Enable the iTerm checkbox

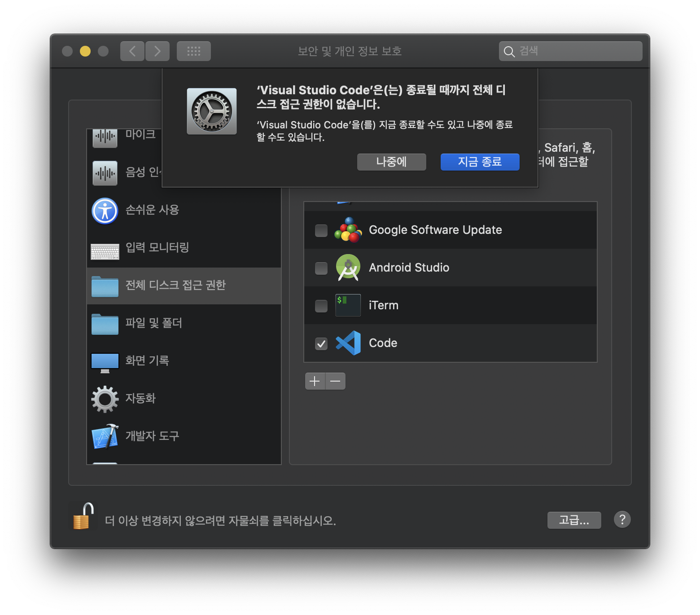click(x=321, y=306)
